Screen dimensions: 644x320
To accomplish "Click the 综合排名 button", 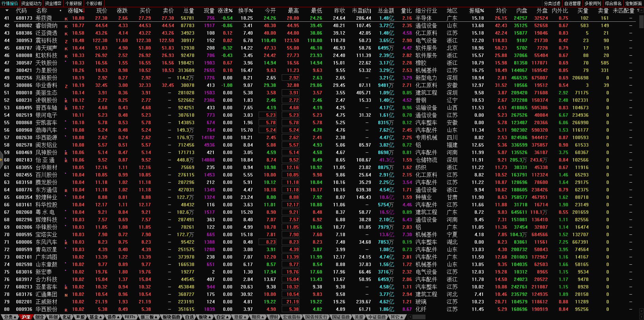I will (x=613, y=3).
